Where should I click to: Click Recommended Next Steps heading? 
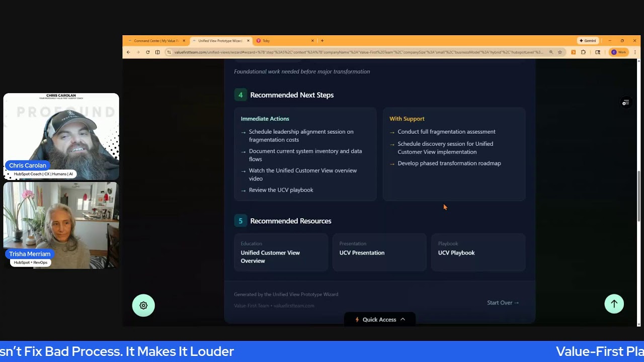point(292,95)
